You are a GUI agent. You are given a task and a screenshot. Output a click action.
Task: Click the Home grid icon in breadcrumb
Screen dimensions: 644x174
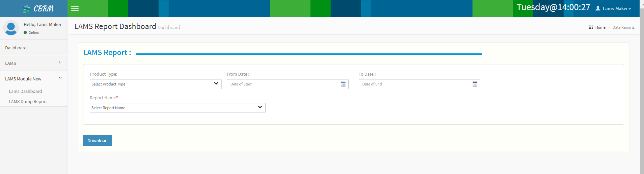(x=591, y=27)
